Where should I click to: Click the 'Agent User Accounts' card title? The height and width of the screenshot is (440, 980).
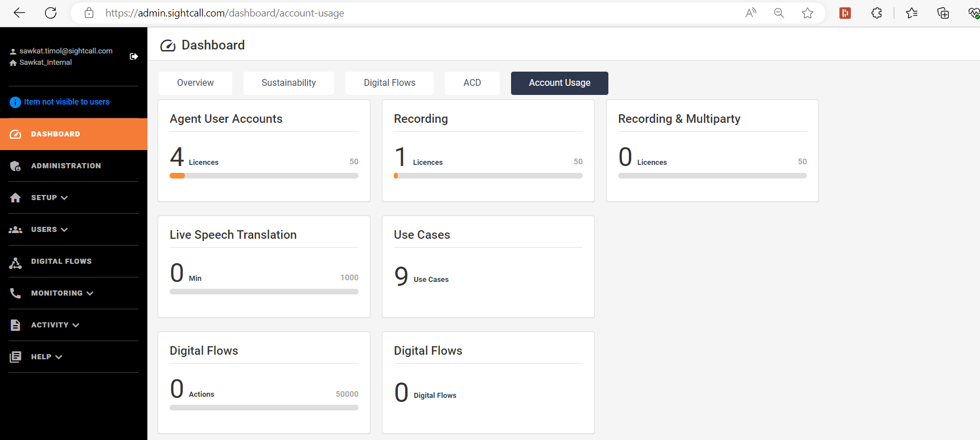point(226,119)
